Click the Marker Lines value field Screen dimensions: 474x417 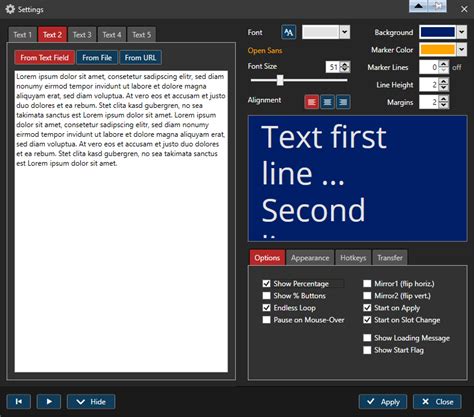pyautogui.click(x=429, y=67)
